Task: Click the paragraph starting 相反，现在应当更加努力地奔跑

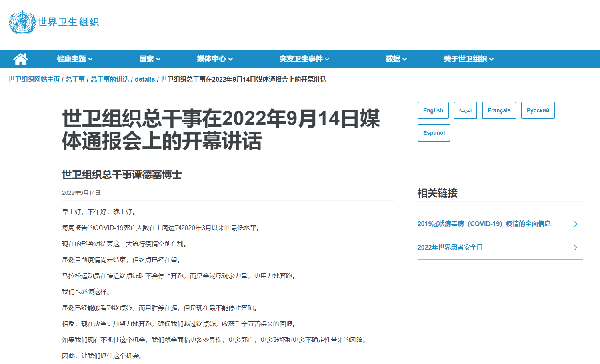Action: point(180,324)
